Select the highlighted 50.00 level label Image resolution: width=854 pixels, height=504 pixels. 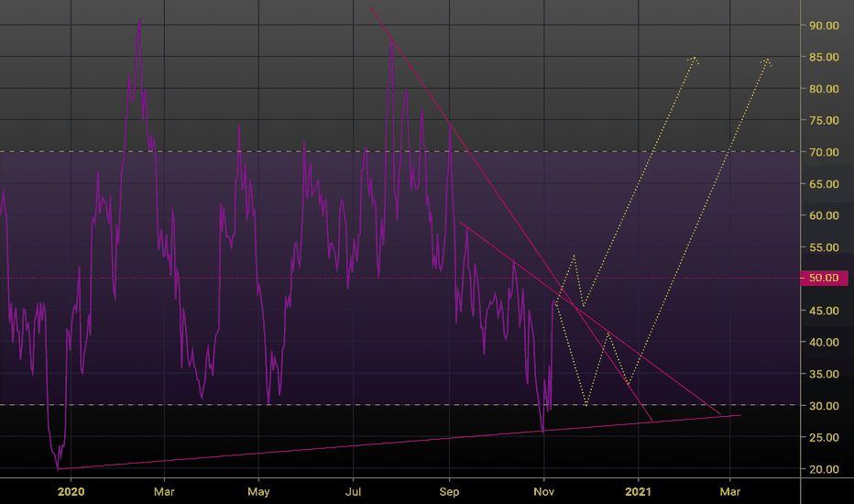[824, 279]
